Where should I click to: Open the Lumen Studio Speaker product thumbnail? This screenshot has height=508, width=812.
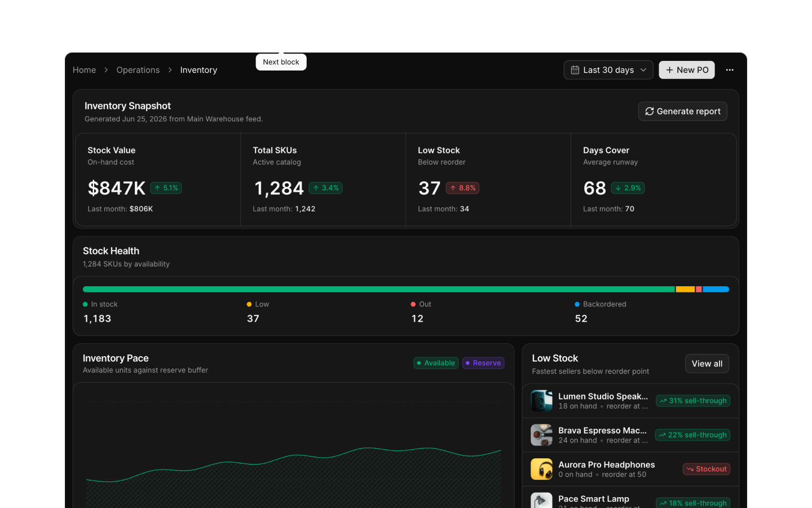(x=541, y=401)
